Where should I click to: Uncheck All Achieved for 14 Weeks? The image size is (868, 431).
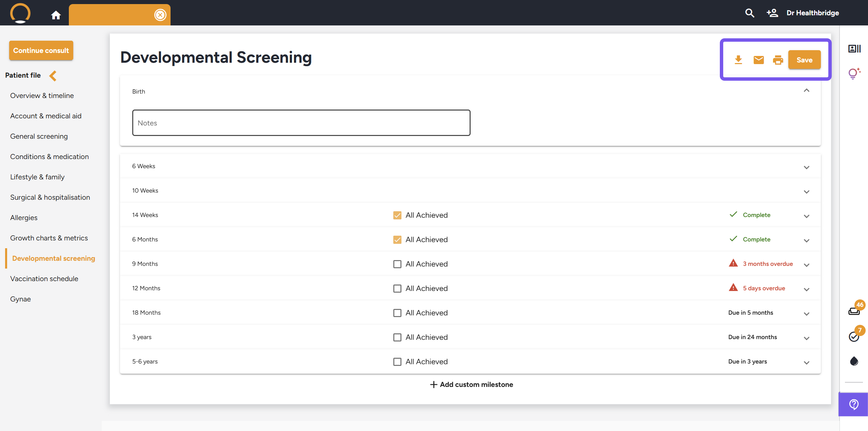click(x=397, y=215)
